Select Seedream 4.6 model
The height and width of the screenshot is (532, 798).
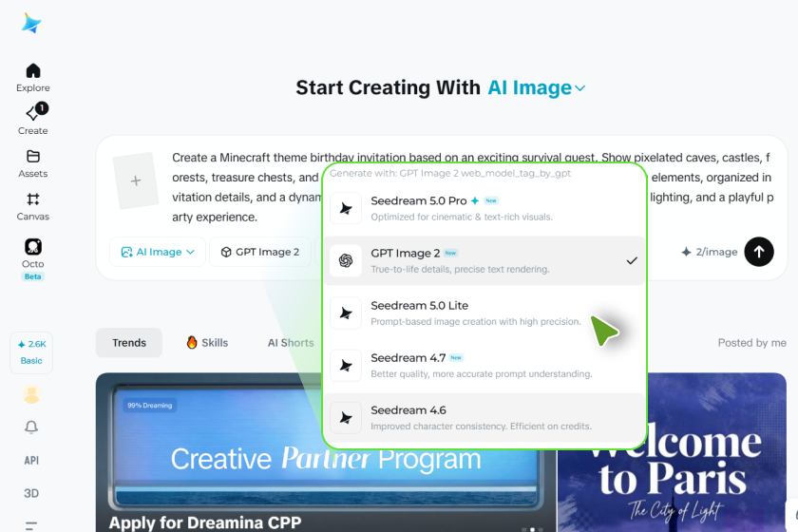click(x=484, y=417)
